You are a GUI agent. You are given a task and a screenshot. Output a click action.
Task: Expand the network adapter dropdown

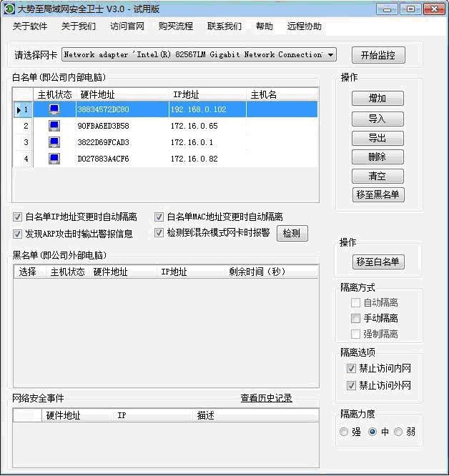click(330, 55)
